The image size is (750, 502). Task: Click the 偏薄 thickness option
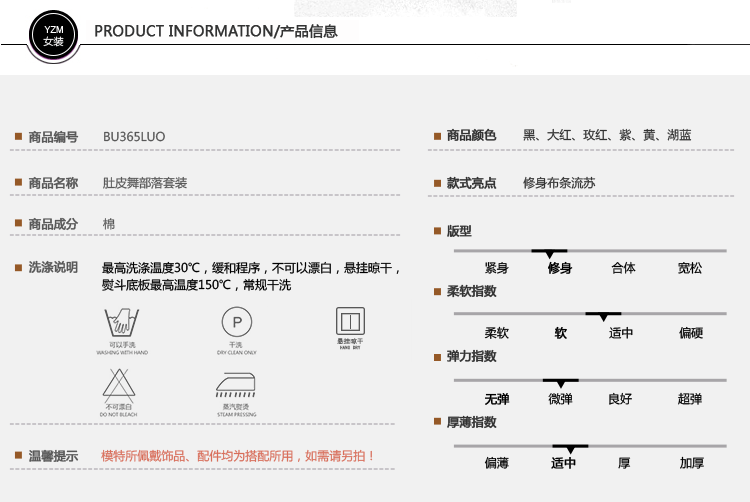click(x=496, y=463)
